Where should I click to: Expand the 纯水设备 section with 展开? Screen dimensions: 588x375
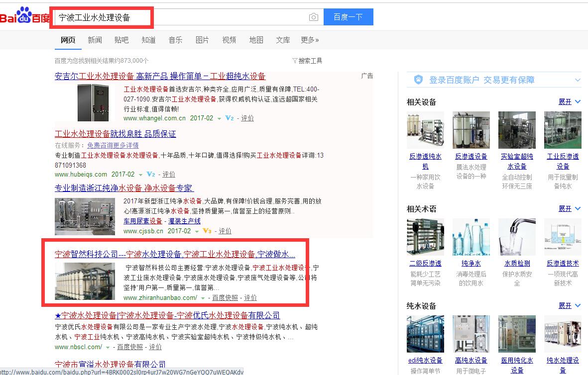point(569,306)
